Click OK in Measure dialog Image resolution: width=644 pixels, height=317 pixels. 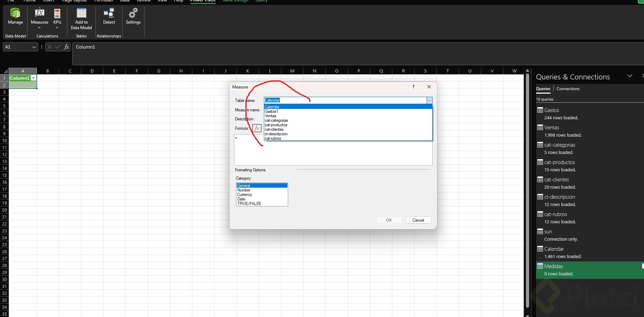click(x=389, y=220)
